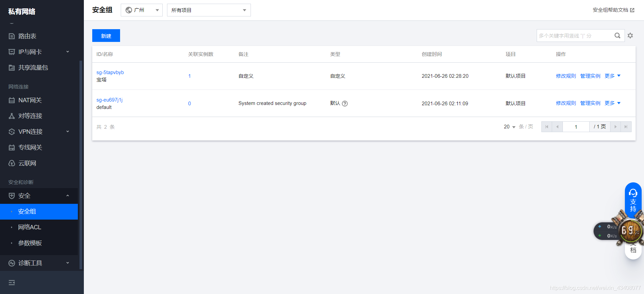
Task: Click the VPN连接 sidebar icon
Action: coord(12,132)
